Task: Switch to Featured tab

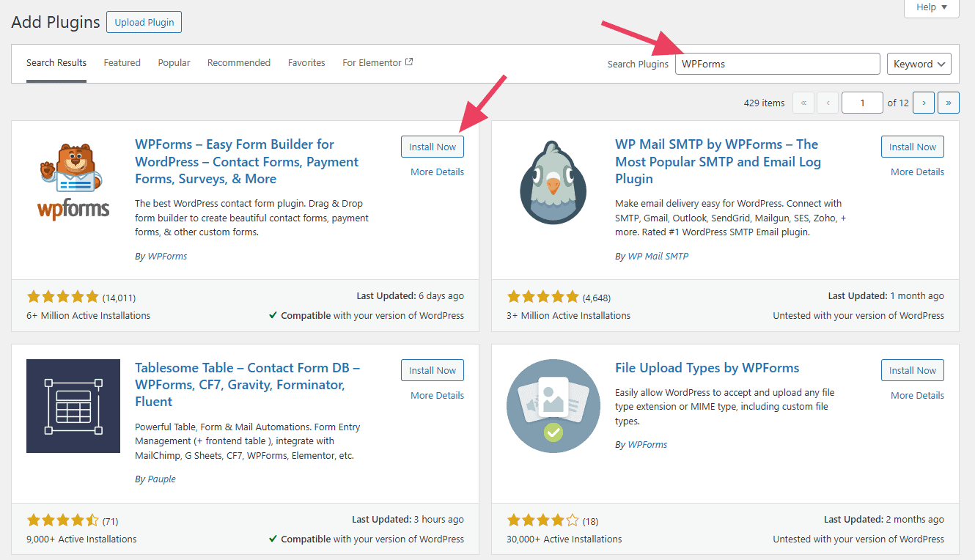Action: pyautogui.click(x=122, y=63)
